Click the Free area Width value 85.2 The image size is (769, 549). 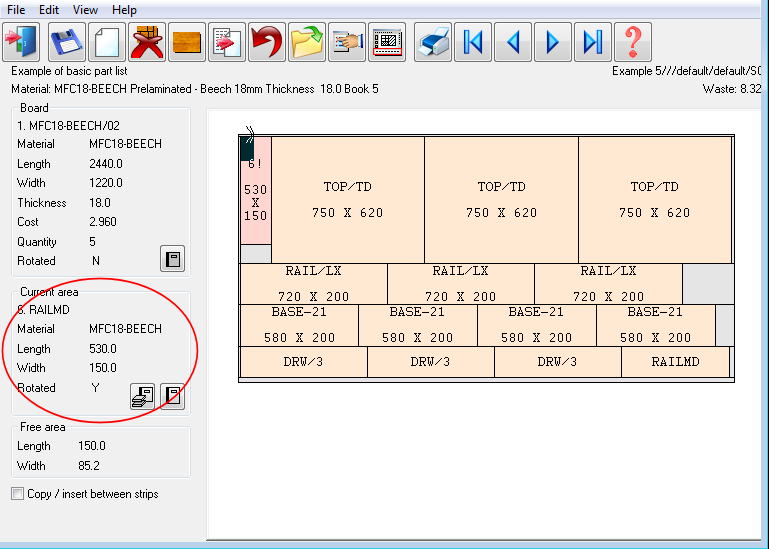pyautogui.click(x=89, y=466)
